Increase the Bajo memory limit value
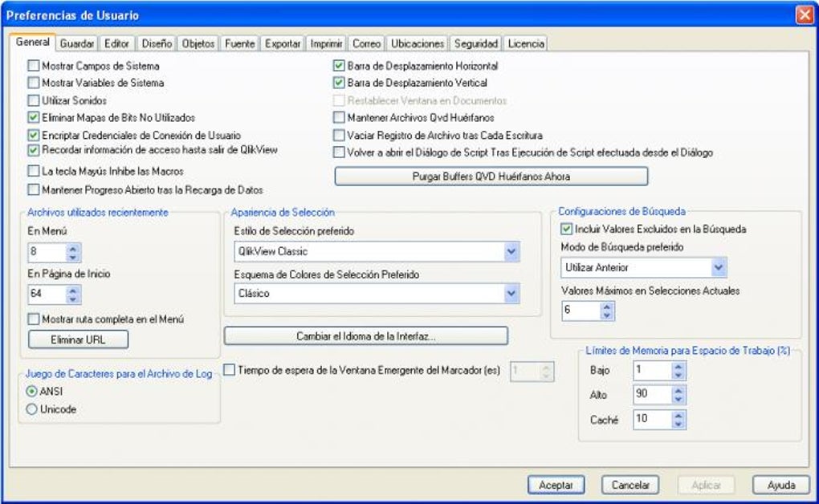 pos(678,365)
